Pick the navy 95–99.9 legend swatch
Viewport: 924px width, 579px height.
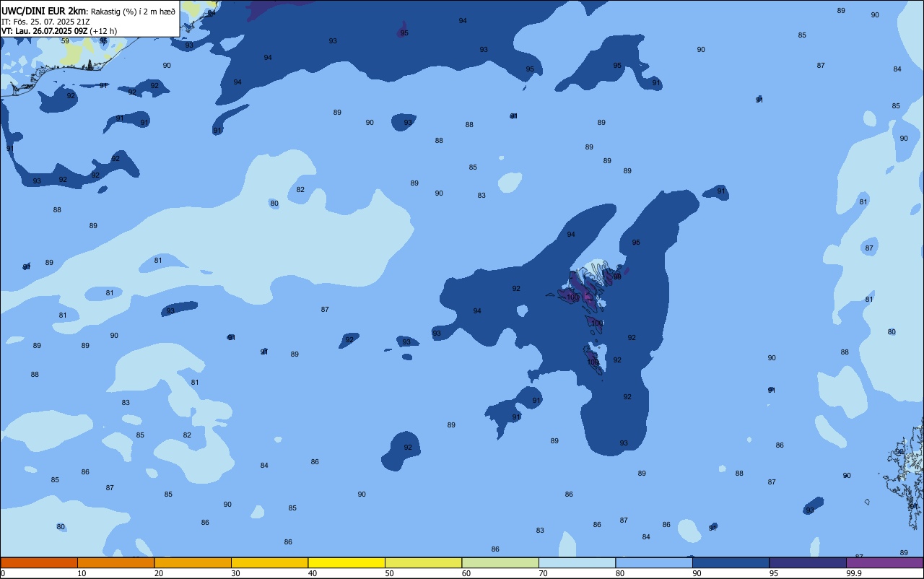coord(808,562)
